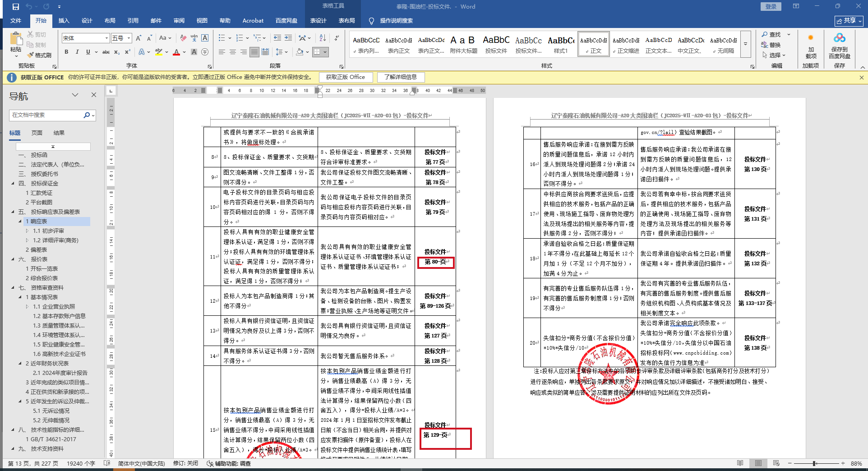Switch to Web Layout view in status bar

776,463
